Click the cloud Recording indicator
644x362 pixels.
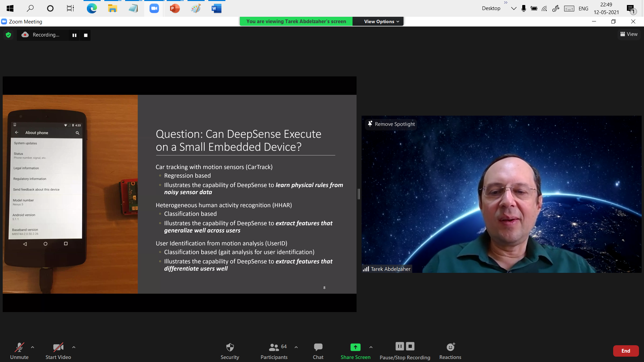[41, 35]
